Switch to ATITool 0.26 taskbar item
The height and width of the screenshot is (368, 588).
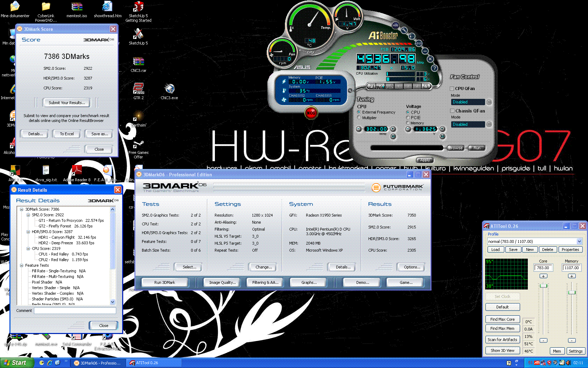(x=154, y=363)
